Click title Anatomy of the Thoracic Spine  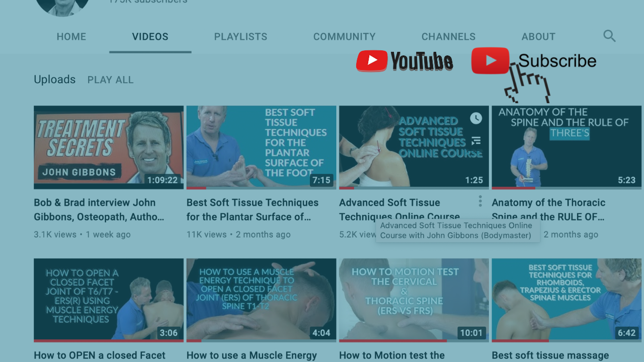point(548,209)
